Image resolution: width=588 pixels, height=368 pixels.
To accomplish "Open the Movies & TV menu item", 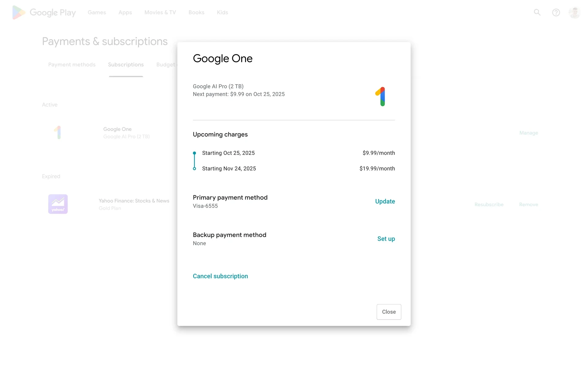I will pyautogui.click(x=160, y=13).
